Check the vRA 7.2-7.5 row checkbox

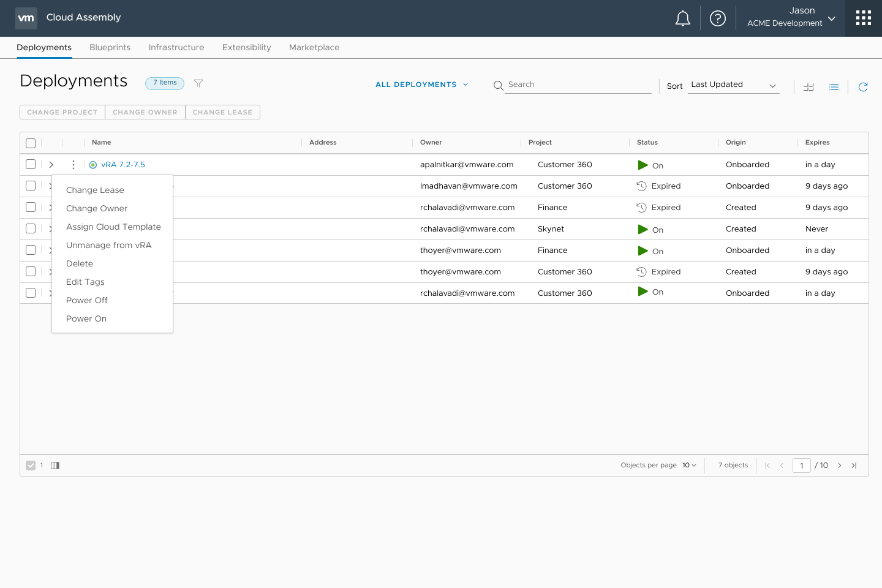(x=31, y=164)
